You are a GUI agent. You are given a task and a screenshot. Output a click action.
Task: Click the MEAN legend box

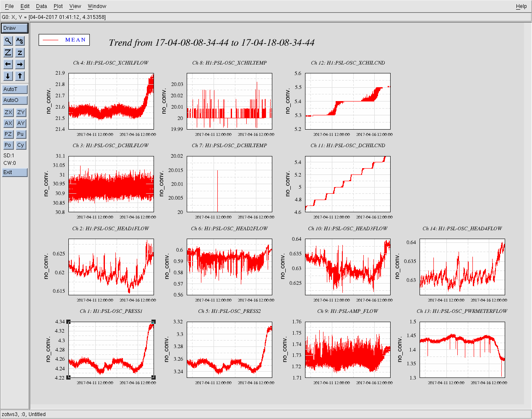point(64,40)
